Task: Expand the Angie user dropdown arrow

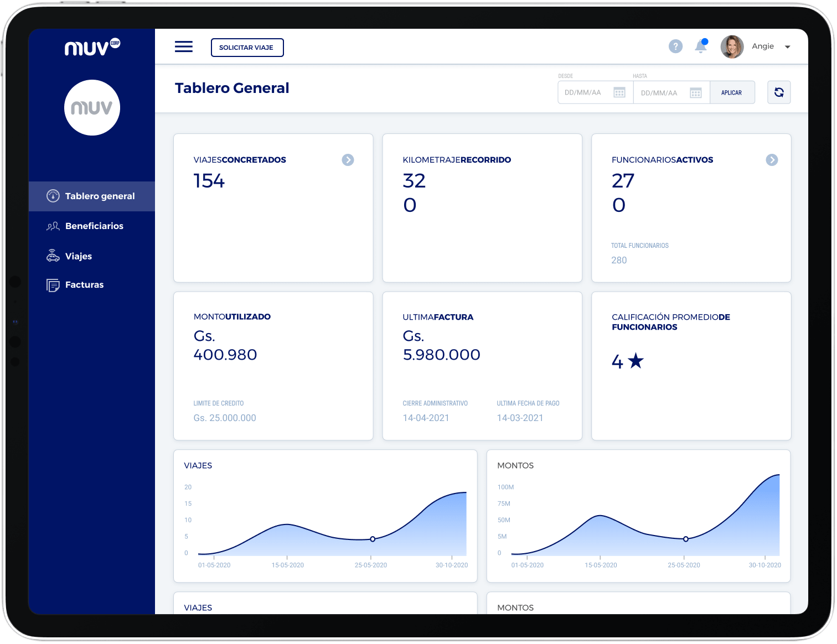Action: (x=788, y=47)
